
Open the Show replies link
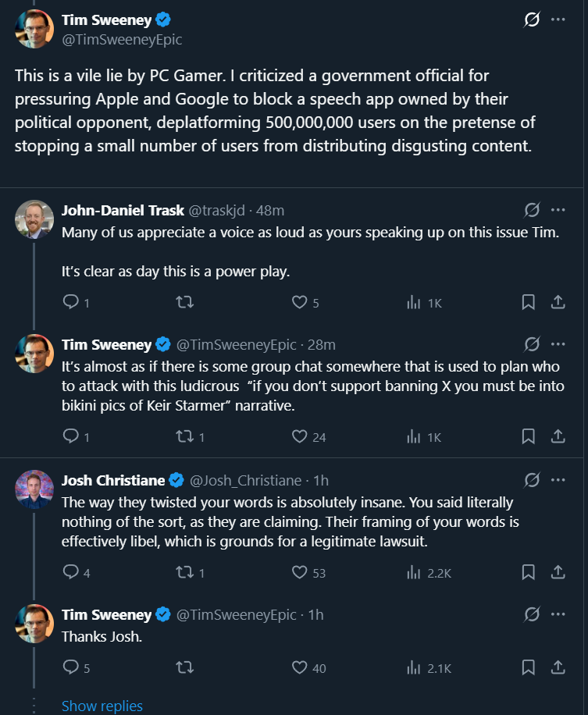pyautogui.click(x=102, y=706)
